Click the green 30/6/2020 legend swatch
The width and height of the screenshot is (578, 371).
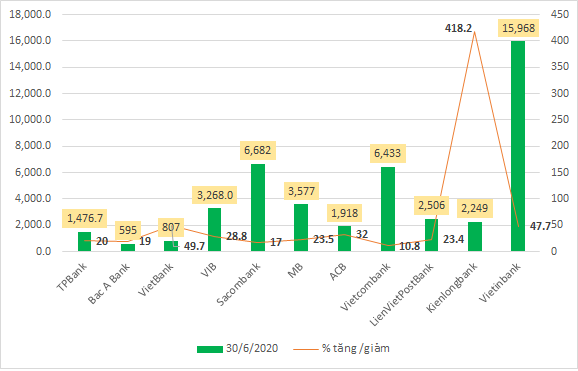point(210,349)
